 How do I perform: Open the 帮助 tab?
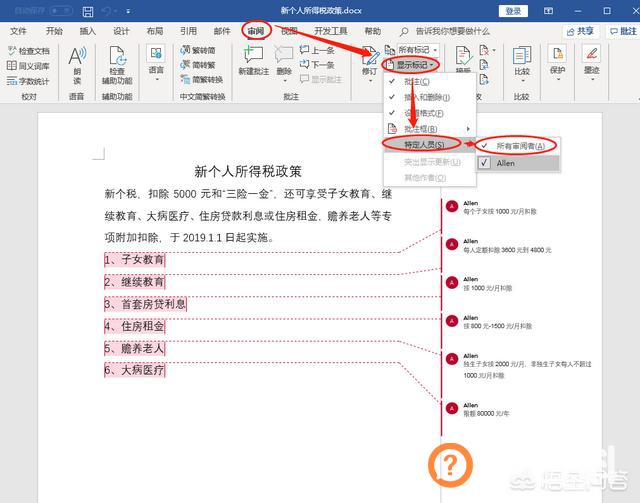pos(372,31)
